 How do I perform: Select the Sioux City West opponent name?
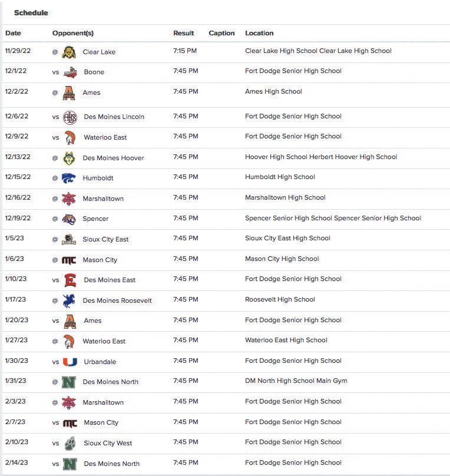[108, 443]
